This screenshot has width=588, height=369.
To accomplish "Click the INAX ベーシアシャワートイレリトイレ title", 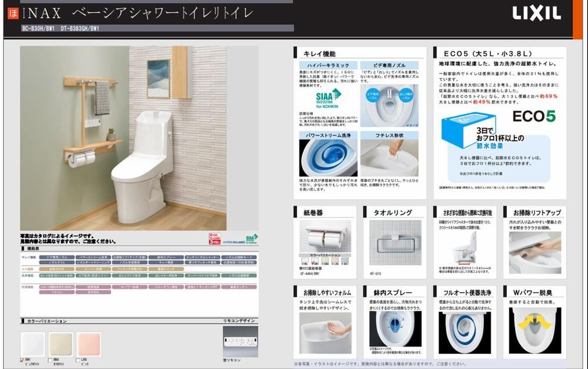I will [x=138, y=14].
